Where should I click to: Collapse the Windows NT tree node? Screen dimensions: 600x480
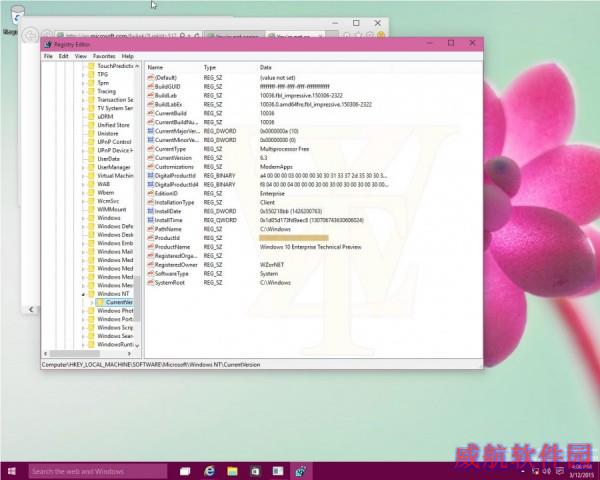tap(83, 294)
